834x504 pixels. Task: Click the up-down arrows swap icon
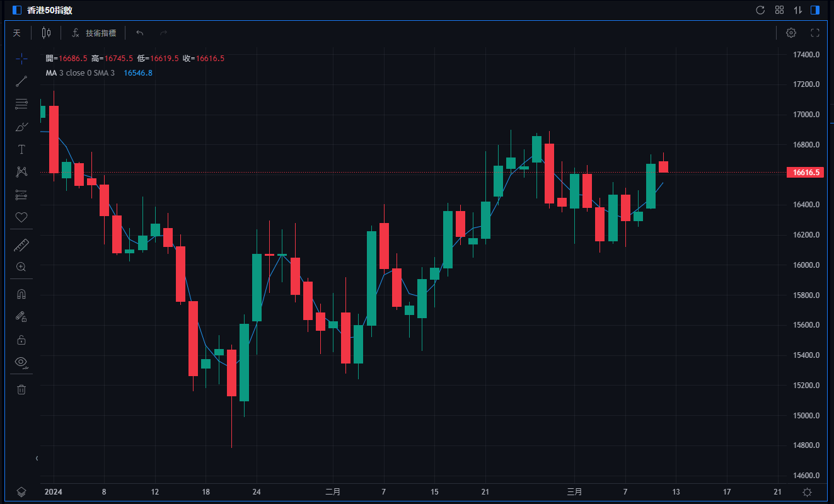pyautogui.click(x=798, y=10)
